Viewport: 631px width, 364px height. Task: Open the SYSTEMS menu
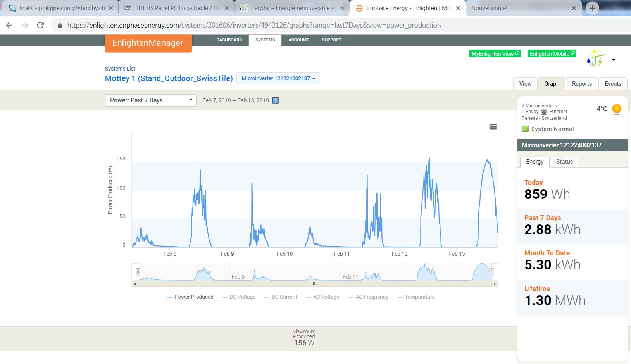pos(265,40)
